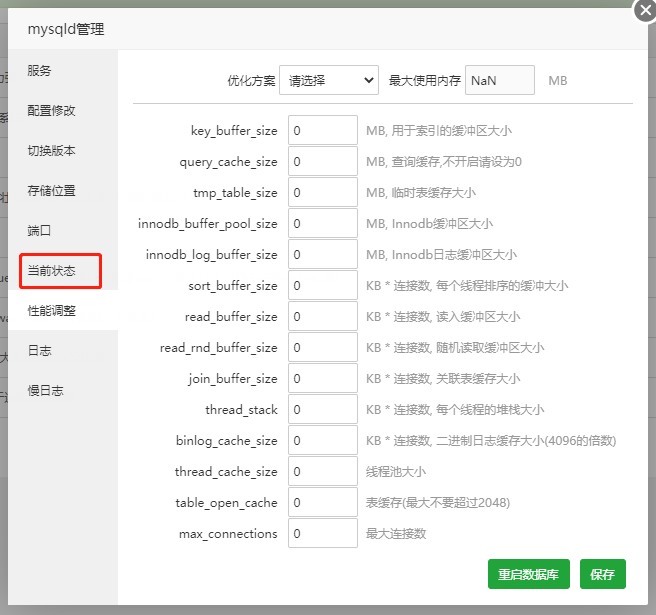Click the 优化方案 label
This screenshot has width=656, height=615.
pos(251,80)
